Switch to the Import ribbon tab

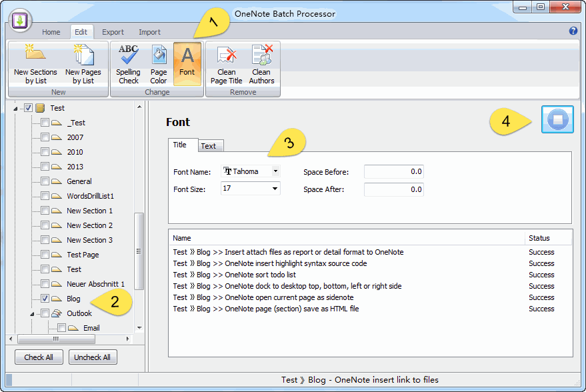click(149, 32)
